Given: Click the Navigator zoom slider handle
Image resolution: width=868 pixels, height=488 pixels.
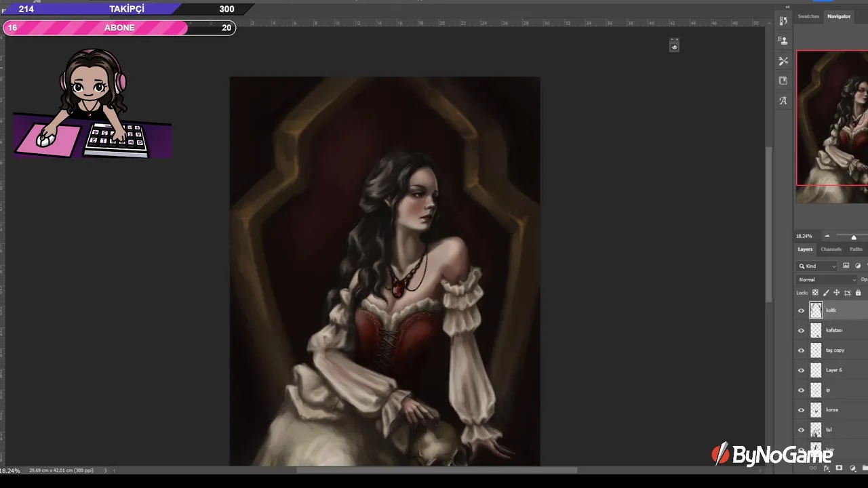Looking at the screenshot, I should 854,237.
